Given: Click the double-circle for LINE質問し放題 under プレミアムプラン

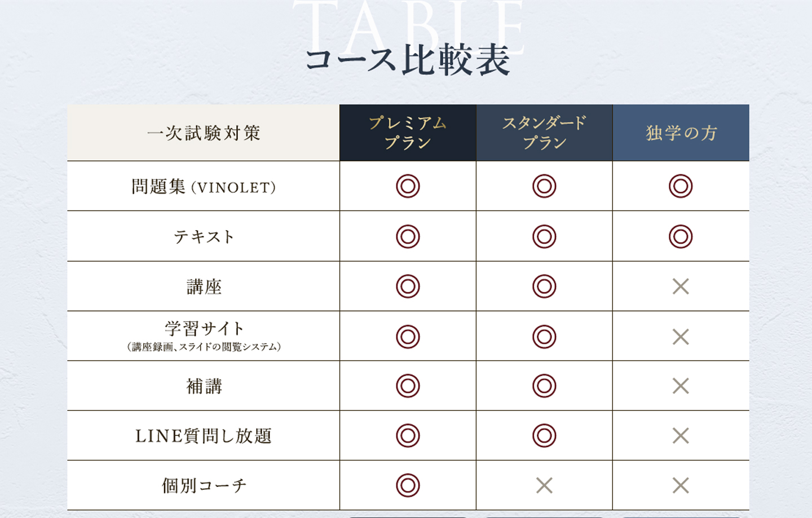Looking at the screenshot, I should 408,436.
